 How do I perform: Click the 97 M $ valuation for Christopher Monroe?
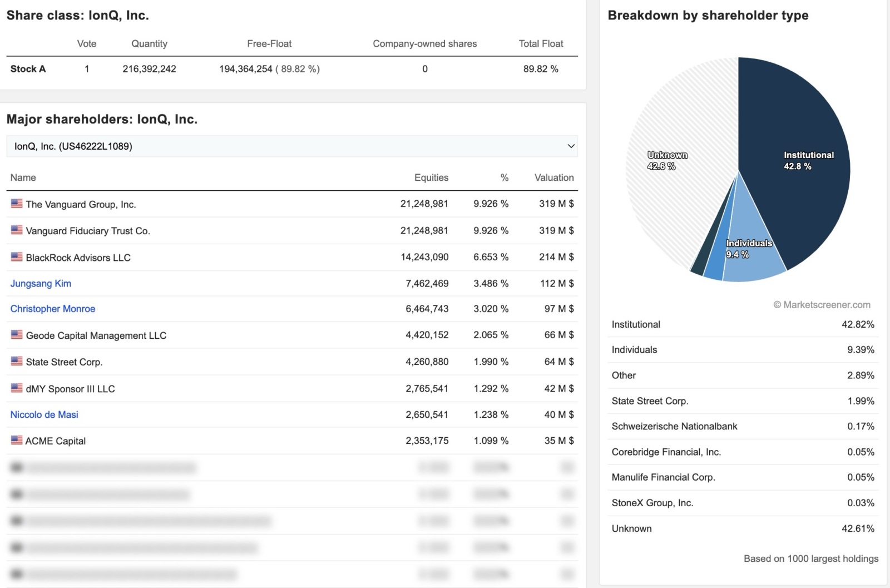tap(559, 309)
